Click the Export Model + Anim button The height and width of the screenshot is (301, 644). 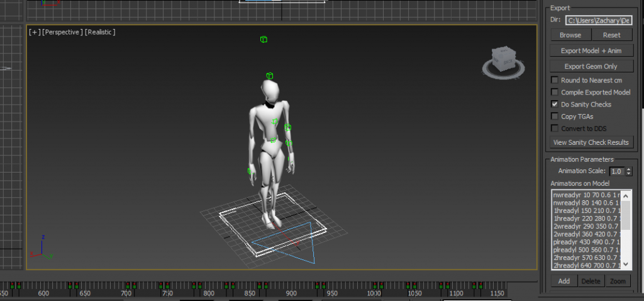[591, 50]
